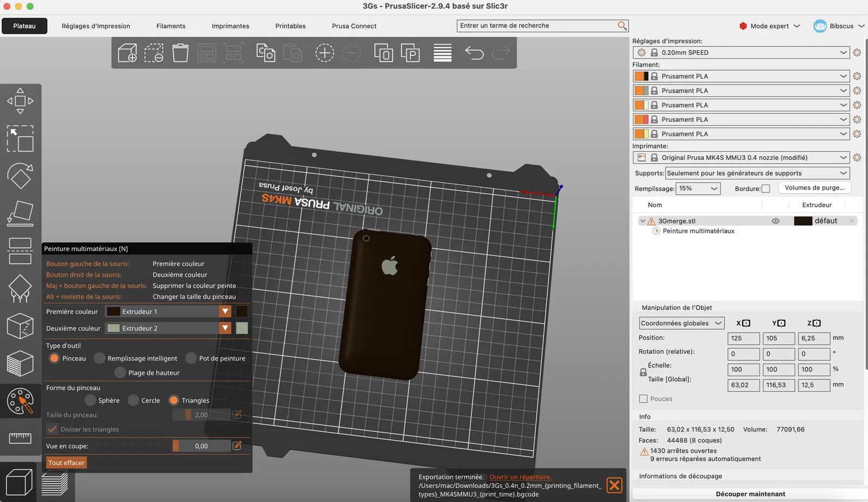Enable the Bordure checkbox
868x502 pixels.
click(765, 189)
